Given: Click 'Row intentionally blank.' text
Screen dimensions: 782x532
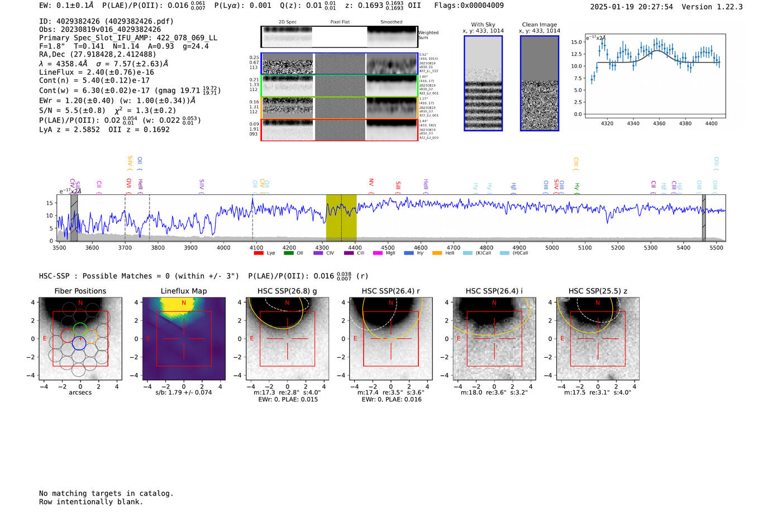Looking at the screenshot, I should click(x=91, y=502).
